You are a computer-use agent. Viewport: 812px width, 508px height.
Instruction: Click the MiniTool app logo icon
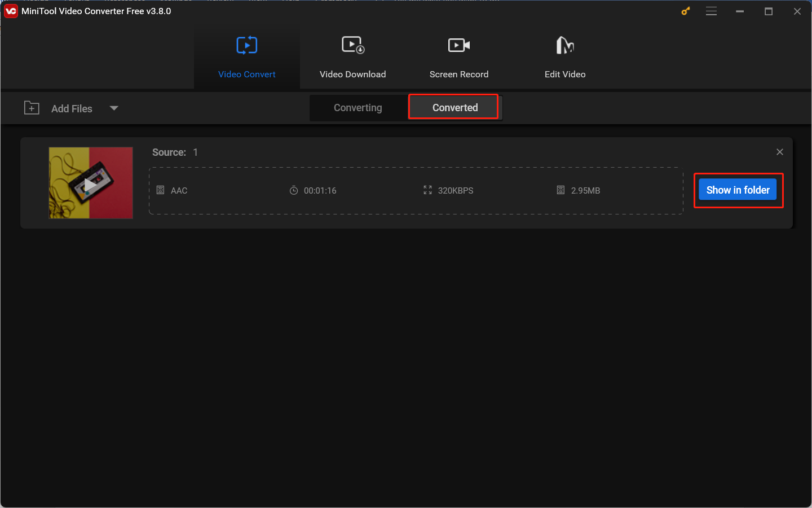coord(11,11)
